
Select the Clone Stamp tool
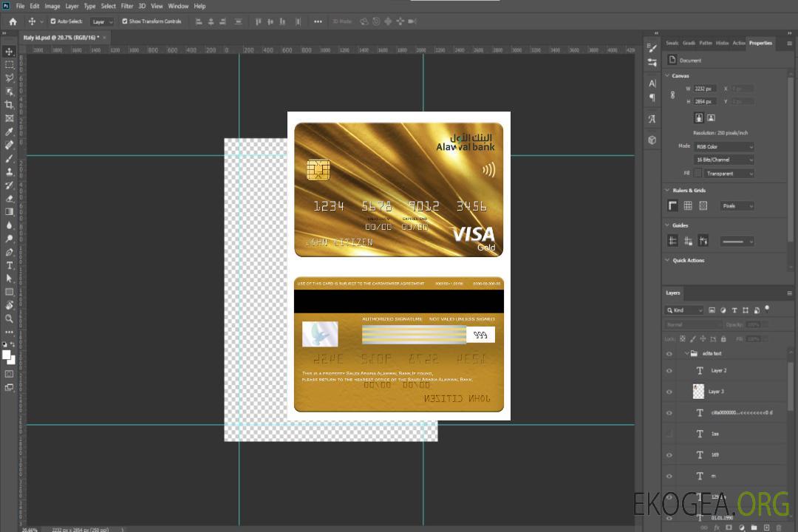tap(9, 171)
